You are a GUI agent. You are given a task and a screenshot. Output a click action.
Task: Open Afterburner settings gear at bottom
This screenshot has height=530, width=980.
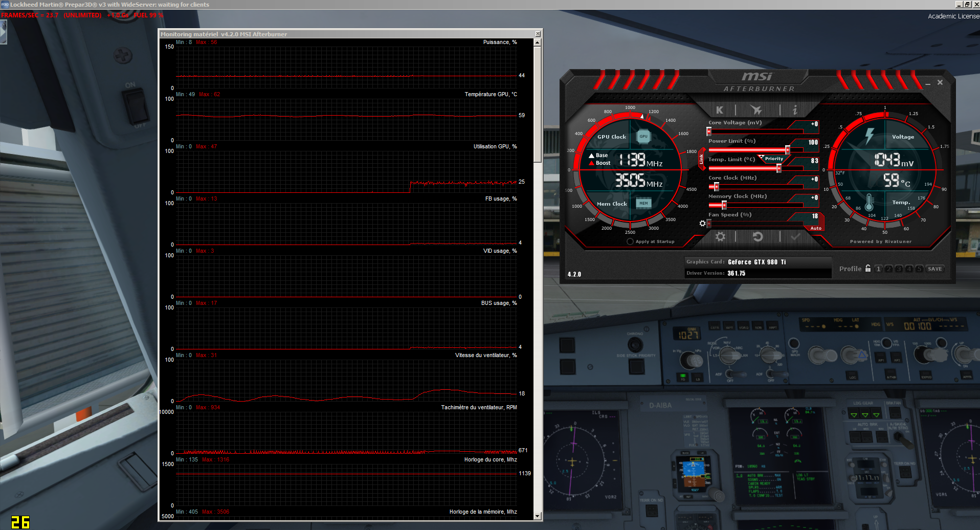coord(720,236)
